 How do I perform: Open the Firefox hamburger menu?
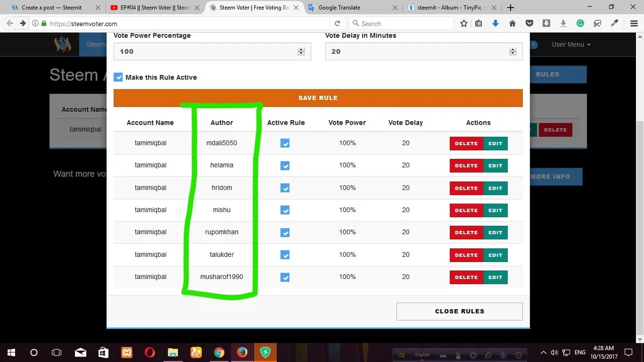[634, 24]
